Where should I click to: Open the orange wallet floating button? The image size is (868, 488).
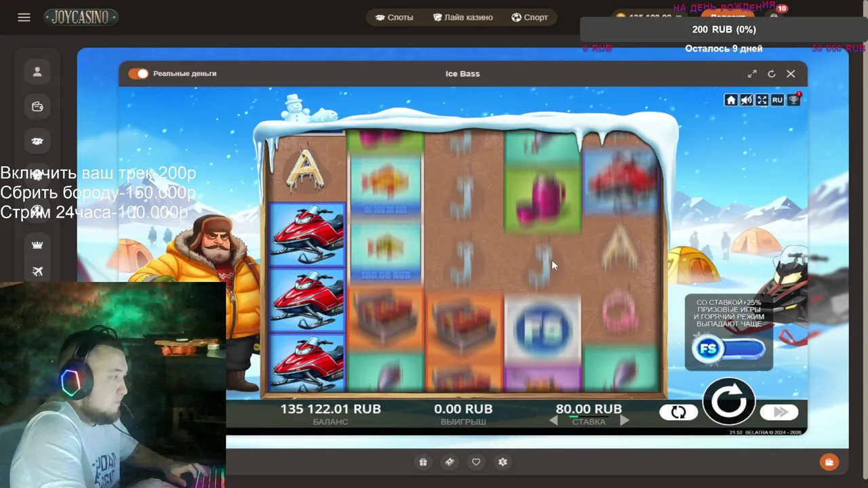click(829, 462)
